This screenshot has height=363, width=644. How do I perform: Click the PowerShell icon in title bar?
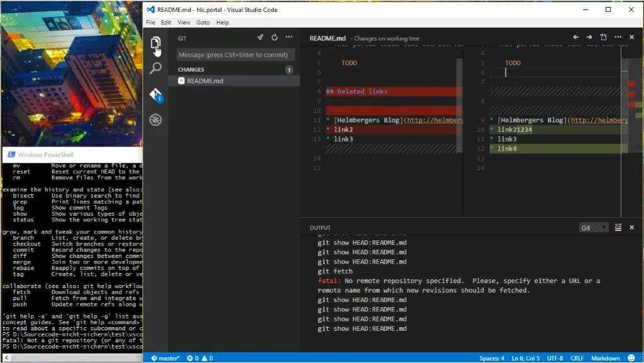point(11,154)
